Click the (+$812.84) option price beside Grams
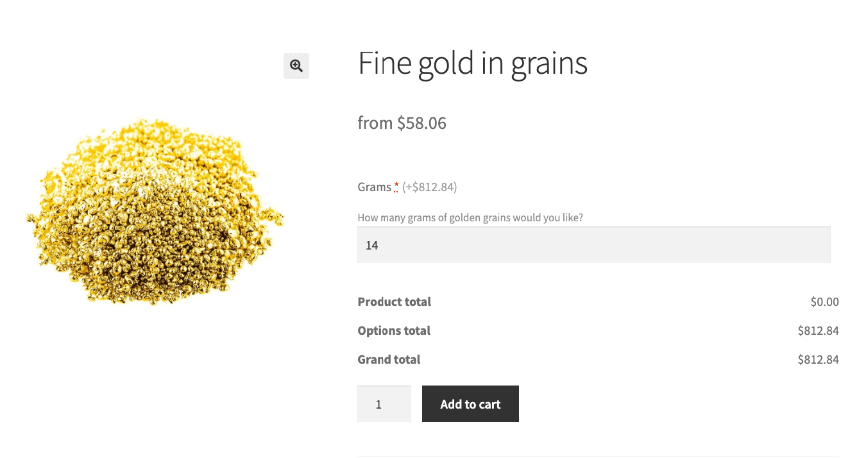 coord(429,187)
